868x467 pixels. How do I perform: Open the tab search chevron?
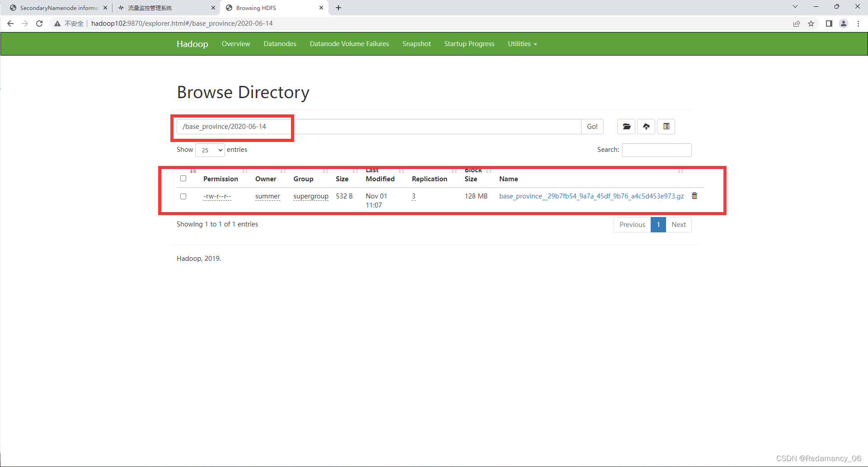pos(795,7)
